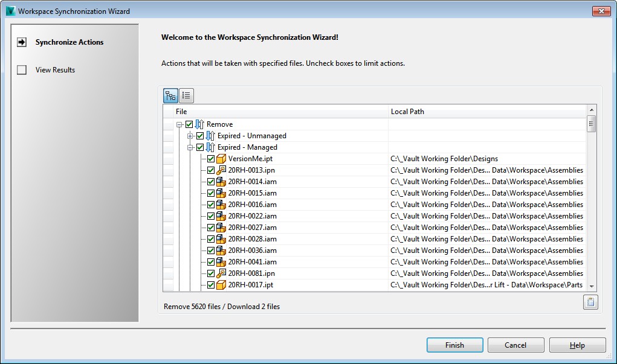The width and height of the screenshot is (617, 364).
Task: Click the scrollbar down arrow
Action: (x=591, y=287)
